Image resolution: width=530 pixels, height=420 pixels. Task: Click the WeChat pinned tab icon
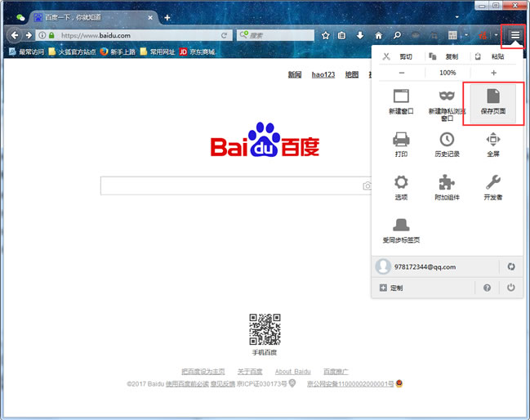(x=20, y=17)
